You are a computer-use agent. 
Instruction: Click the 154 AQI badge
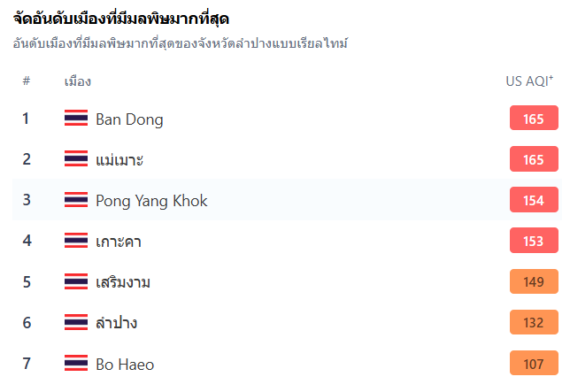tap(534, 200)
